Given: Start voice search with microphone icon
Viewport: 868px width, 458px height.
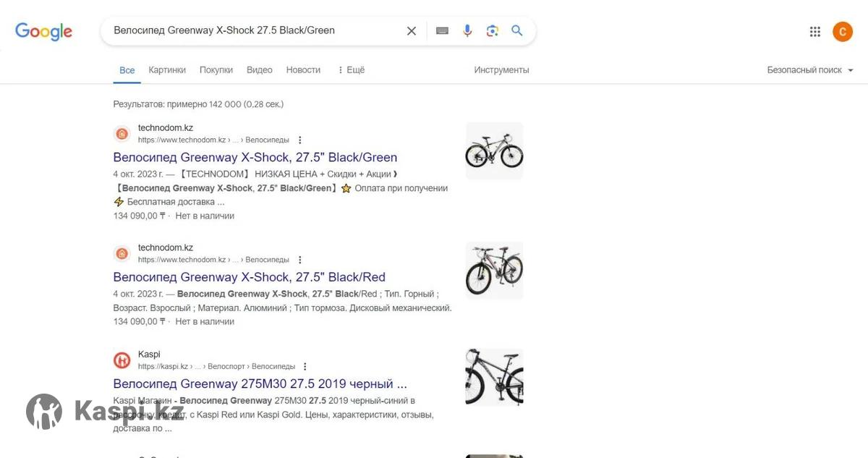Looking at the screenshot, I should click(x=467, y=30).
